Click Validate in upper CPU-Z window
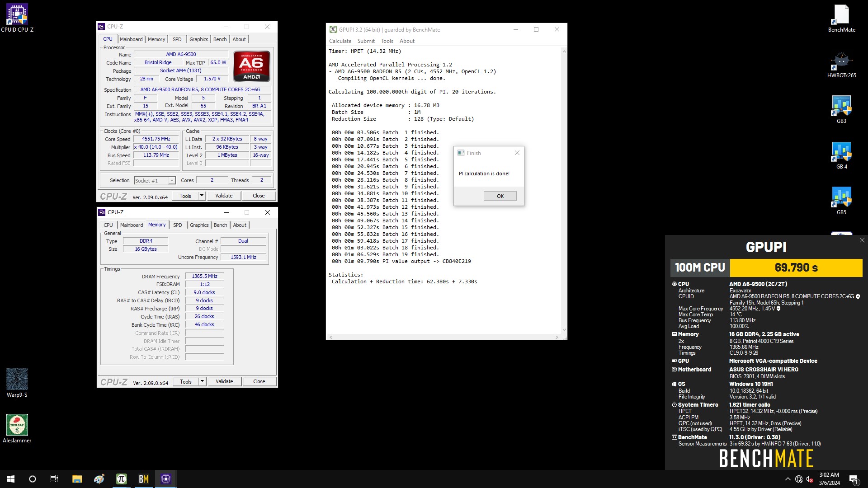 coord(224,196)
